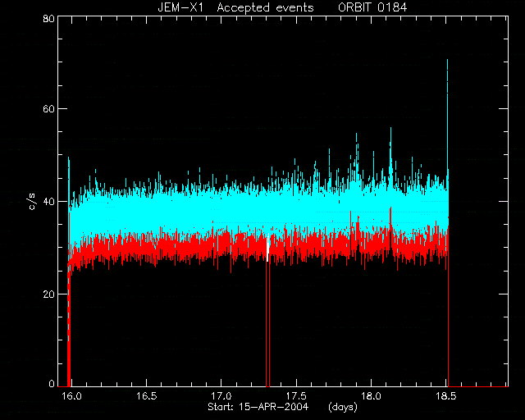Viewport: 525px width, 420px height.
Task: Click the 40 y-axis tick label
Action: (x=49, y=201)
